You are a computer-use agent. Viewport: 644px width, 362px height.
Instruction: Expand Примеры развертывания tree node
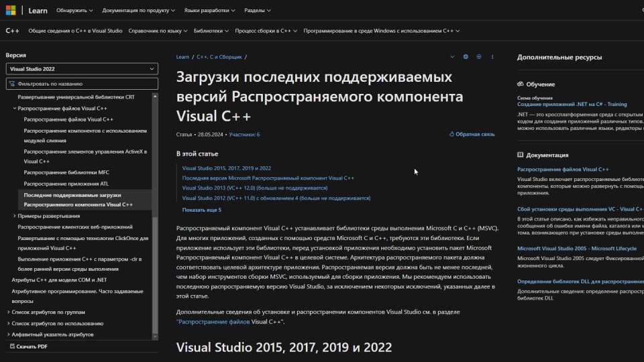[x=15, y=216]
